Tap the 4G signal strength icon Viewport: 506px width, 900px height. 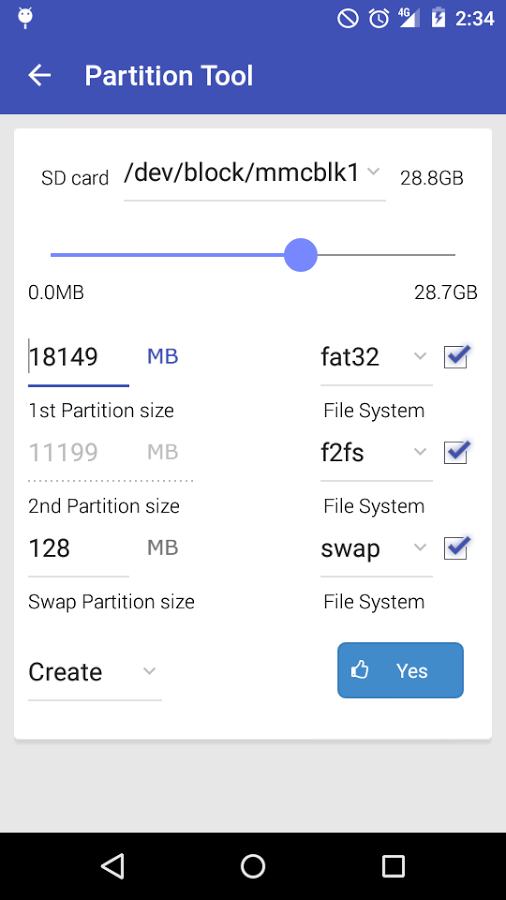408,18
